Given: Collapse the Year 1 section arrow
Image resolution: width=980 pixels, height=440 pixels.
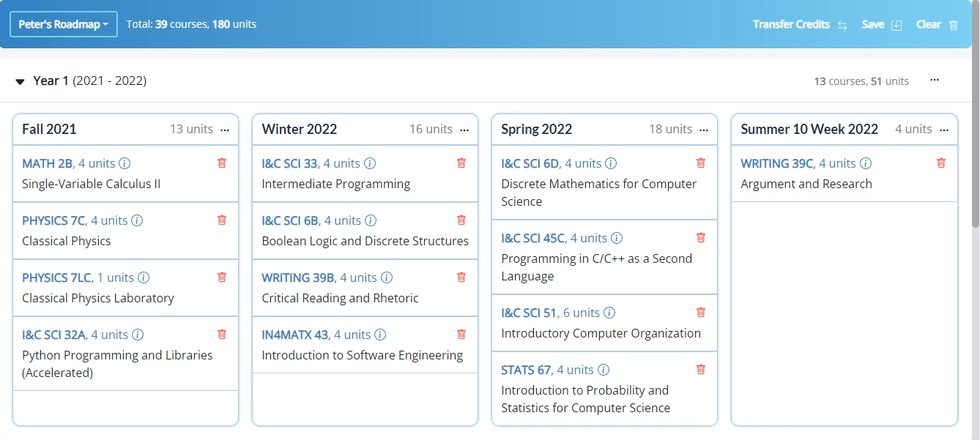Looking at the screenshot, I should 21,81.
